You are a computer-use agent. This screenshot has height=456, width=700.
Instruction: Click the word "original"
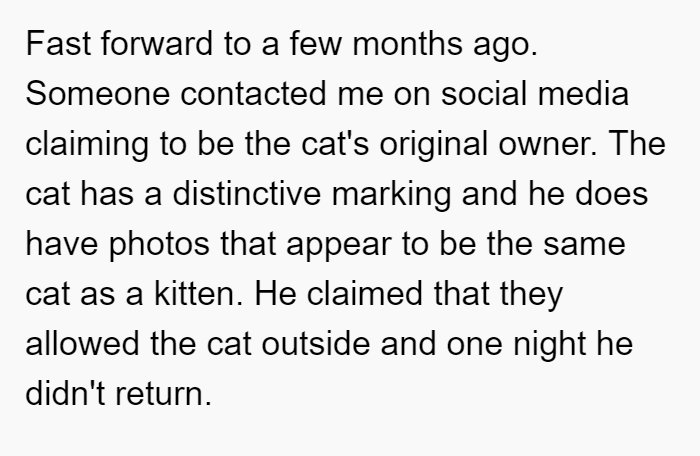[433, 145]
